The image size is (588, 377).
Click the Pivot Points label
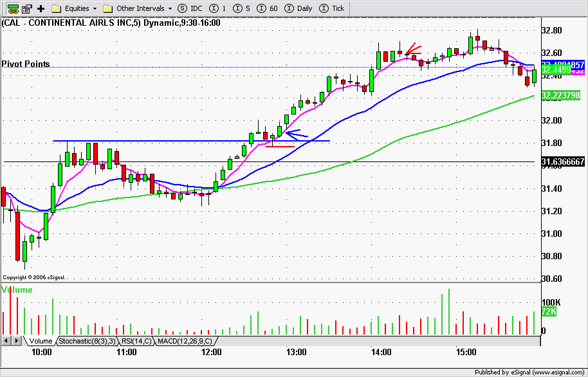tap(26, 64)
